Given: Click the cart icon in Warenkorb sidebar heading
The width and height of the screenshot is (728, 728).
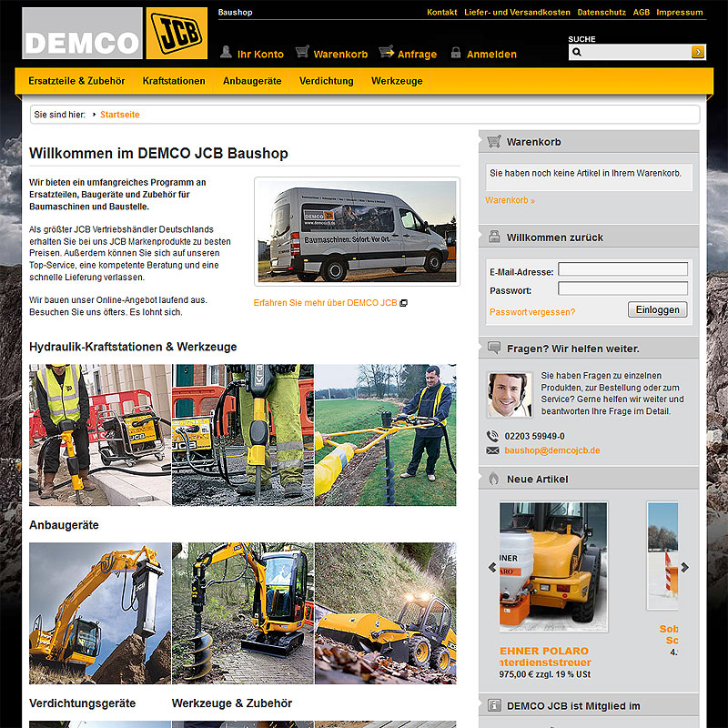Looking at the screenshot, I should [494, 141].
